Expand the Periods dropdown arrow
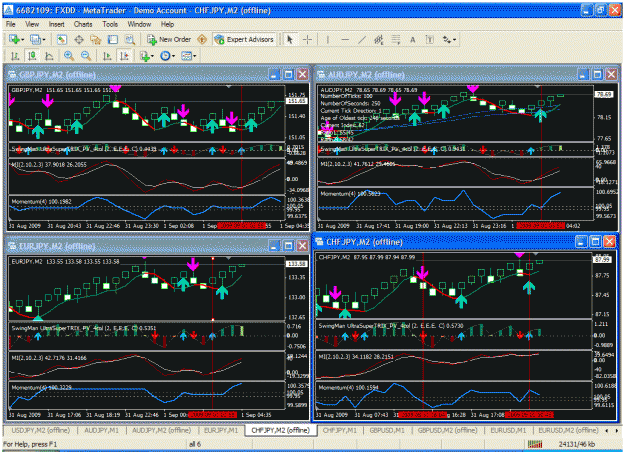 click(173, 56)
